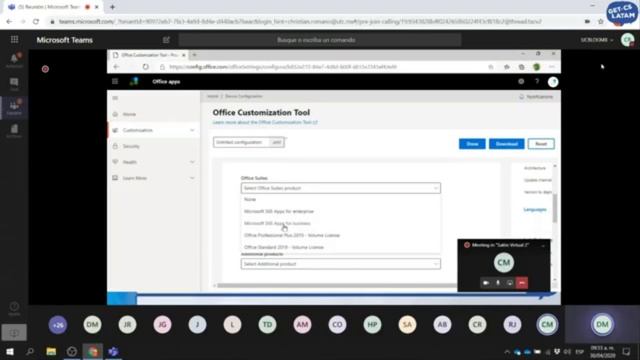
Task: Expand Health section chevron
Action: pos(192,162)
